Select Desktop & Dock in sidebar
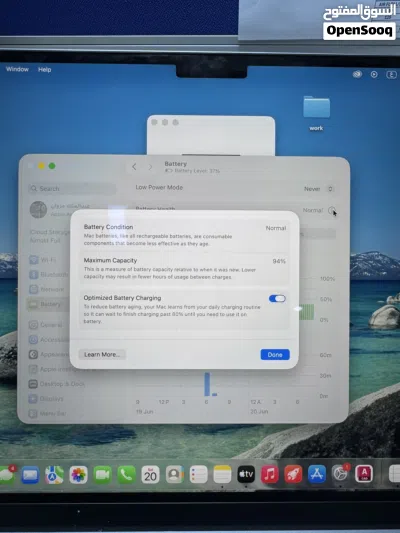This screenshot has height=533, width=400. 56,384
